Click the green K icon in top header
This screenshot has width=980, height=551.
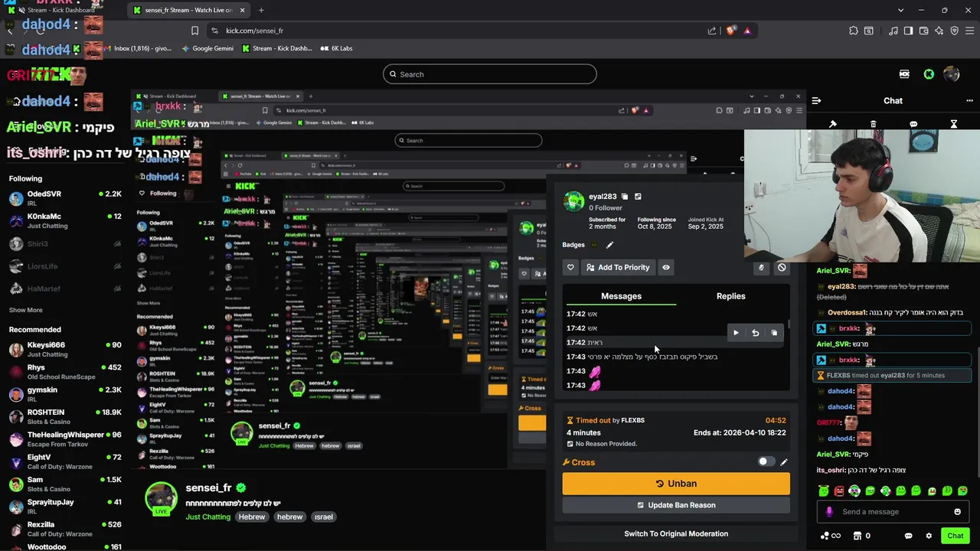click(x=929, y=74)
